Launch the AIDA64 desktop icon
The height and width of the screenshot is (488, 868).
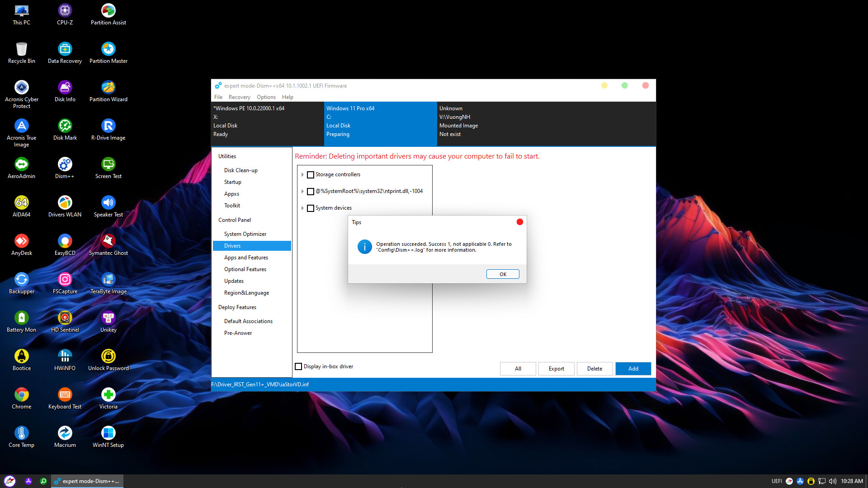pos(21,203)
